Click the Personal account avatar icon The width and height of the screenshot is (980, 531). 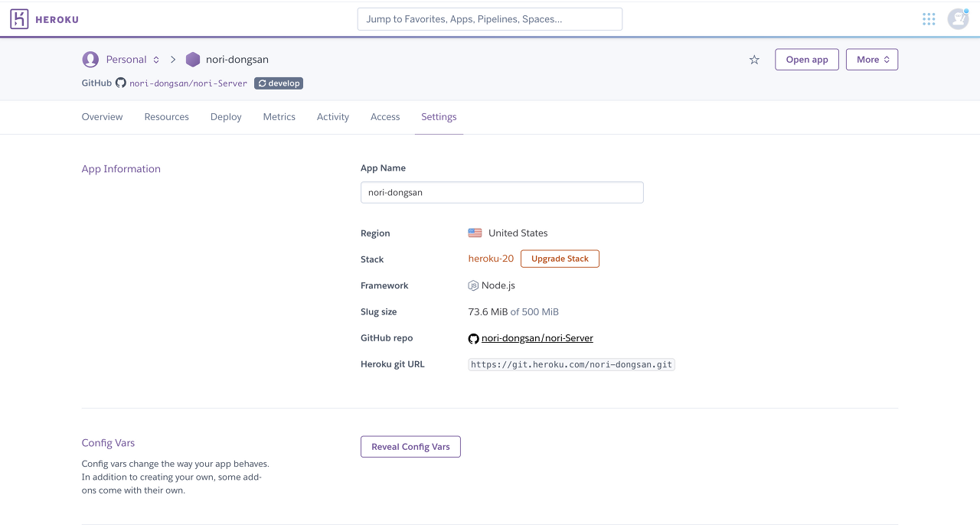[x=90, y=59]
